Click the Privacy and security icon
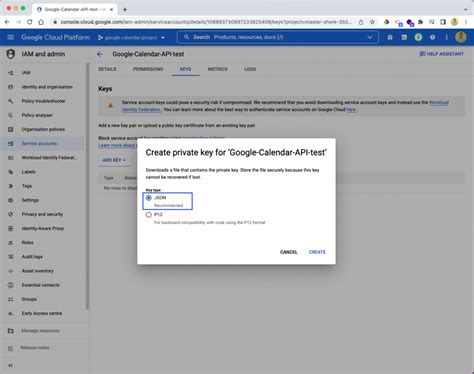 tap(11, 214)
